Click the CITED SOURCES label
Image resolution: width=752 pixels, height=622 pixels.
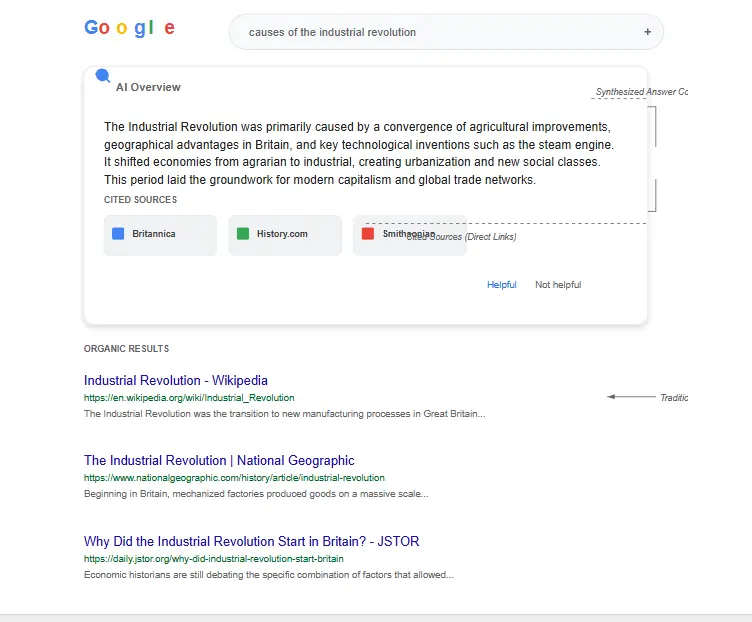(141, 200)
